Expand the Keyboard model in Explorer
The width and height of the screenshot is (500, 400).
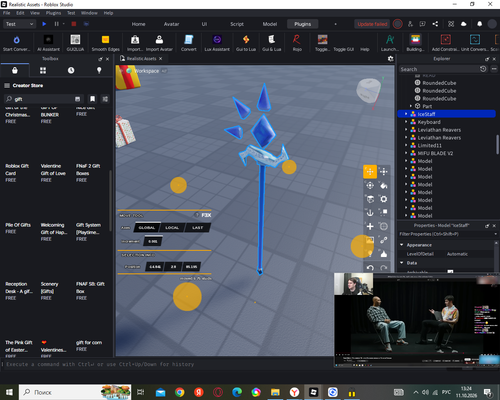[406, 122]
